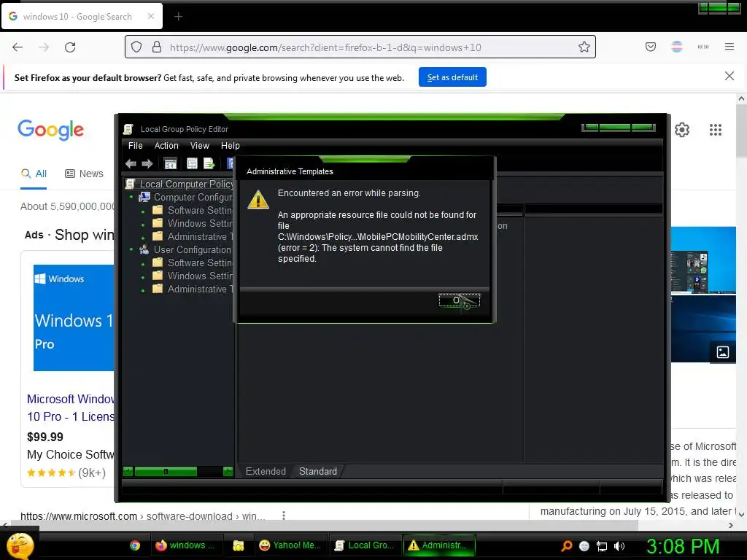
Task: Expand Administrative Templates under User Configuration
Action: click(x=143, y=290)
